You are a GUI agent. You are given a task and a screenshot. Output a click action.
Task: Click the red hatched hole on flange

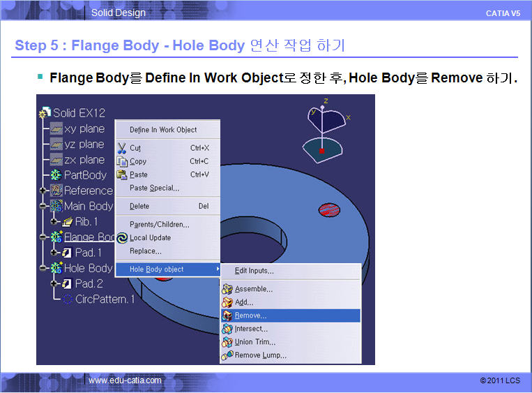click(x=329, y=209)
